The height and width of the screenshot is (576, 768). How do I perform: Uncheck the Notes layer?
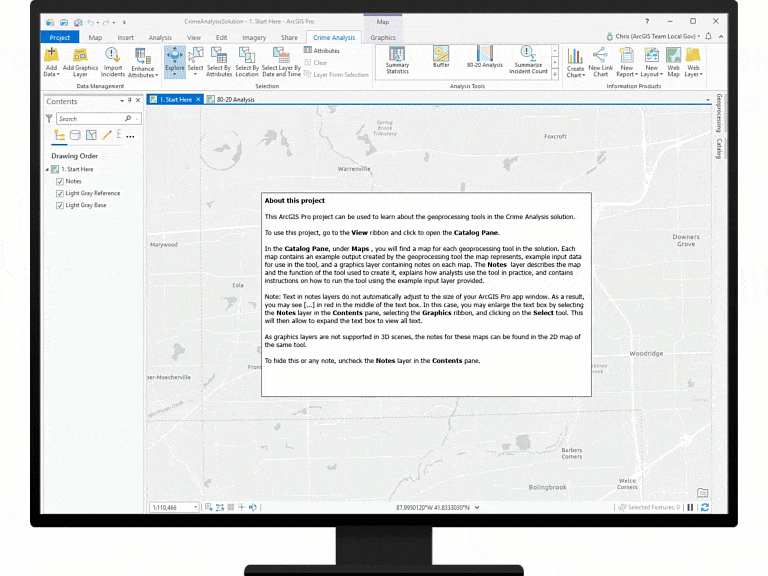(60, 181)
